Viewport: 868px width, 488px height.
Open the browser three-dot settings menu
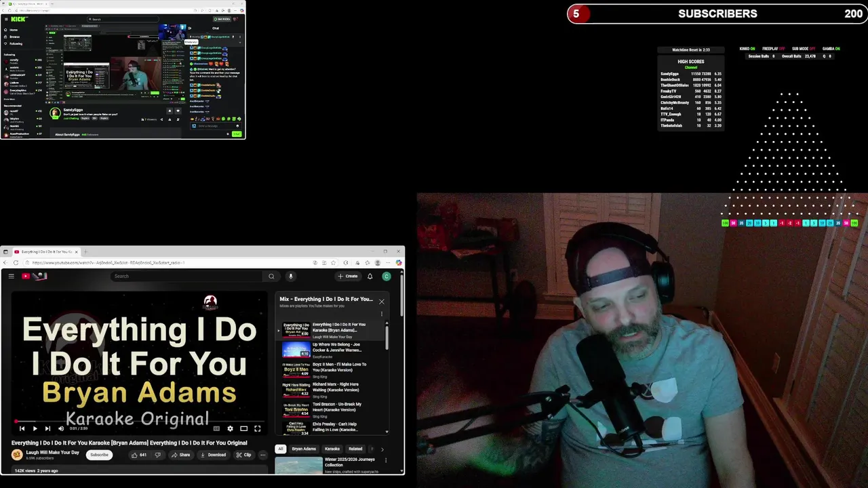(388, 262)
